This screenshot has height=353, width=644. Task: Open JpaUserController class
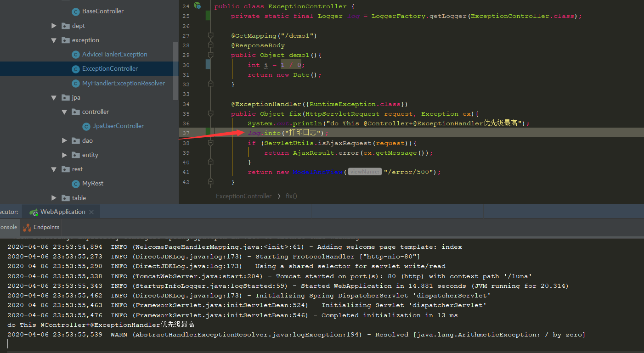click(x=119, y=126)
